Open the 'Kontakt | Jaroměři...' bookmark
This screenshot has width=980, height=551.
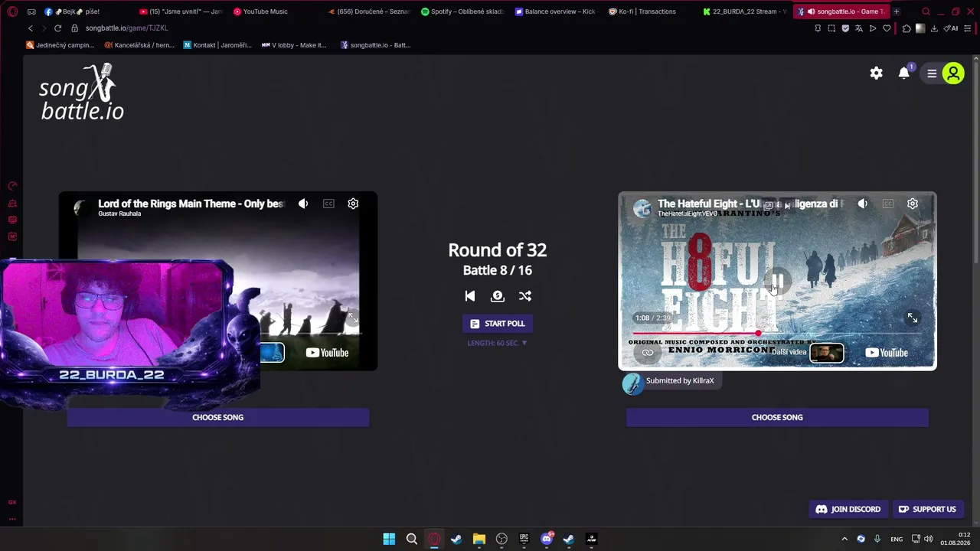pos(218,45)
